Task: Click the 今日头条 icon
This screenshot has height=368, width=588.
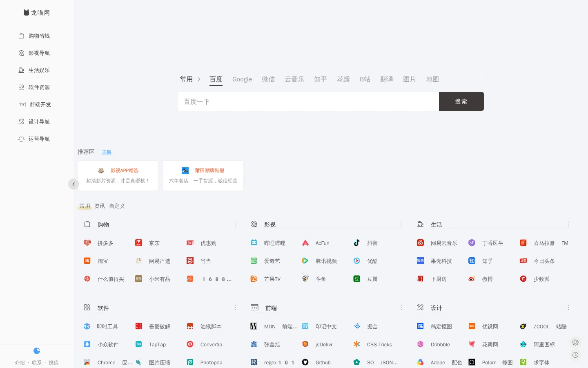Action: (523, 261)
